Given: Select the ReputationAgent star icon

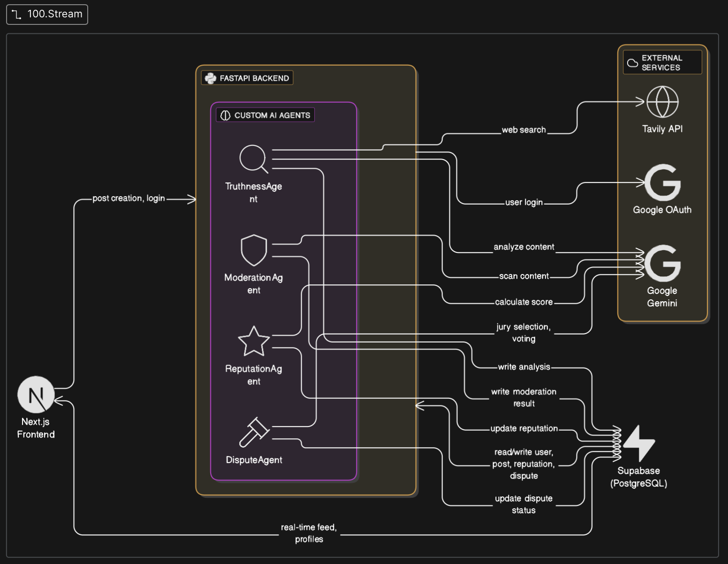Looking at the screenshot, I should pyautogui.click(x=254, y=341).
